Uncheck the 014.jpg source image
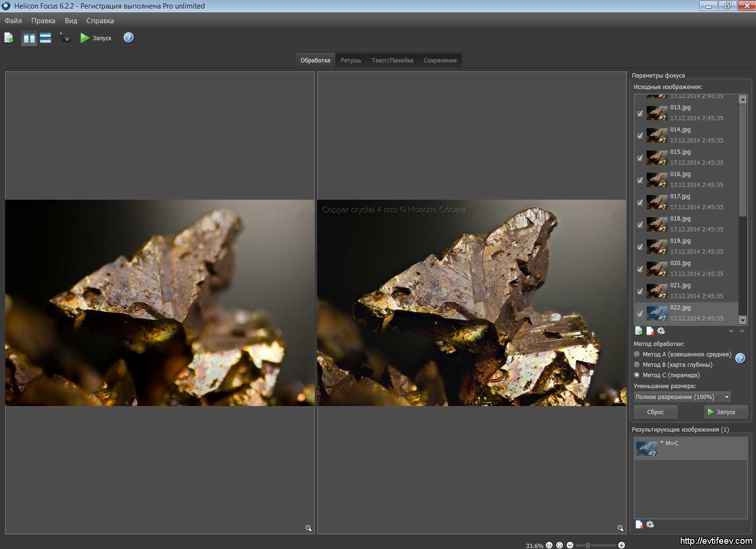This screenshot has height=549, width=756. pyautogui.click(x=640, y=136)
